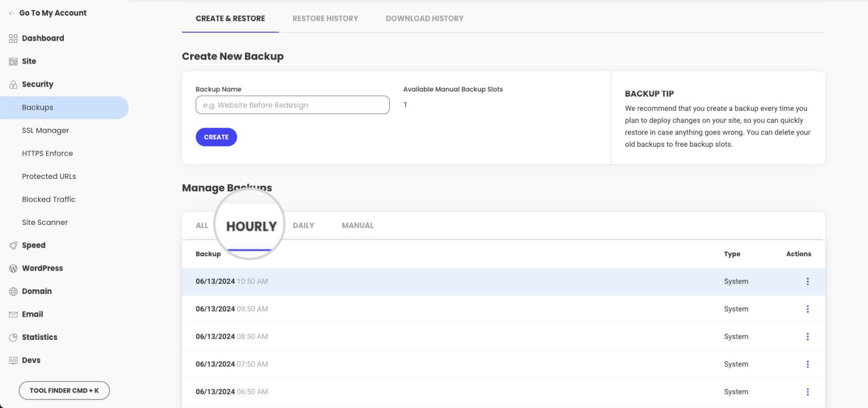Open Protected URLs page
Image resolution: width=868 pixels, height=408 pixels.
tap(49, 176)
